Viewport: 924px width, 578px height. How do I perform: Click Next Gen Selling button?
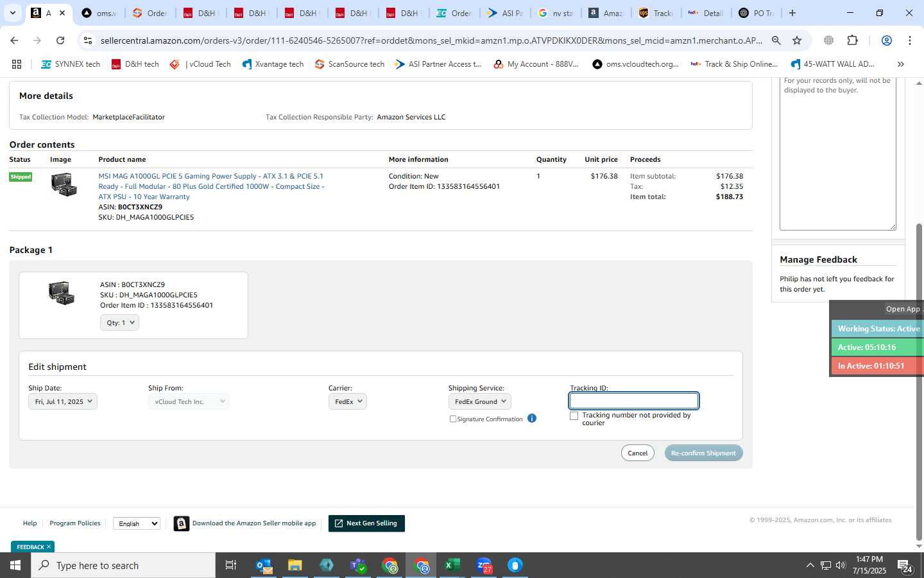(366, 523)
